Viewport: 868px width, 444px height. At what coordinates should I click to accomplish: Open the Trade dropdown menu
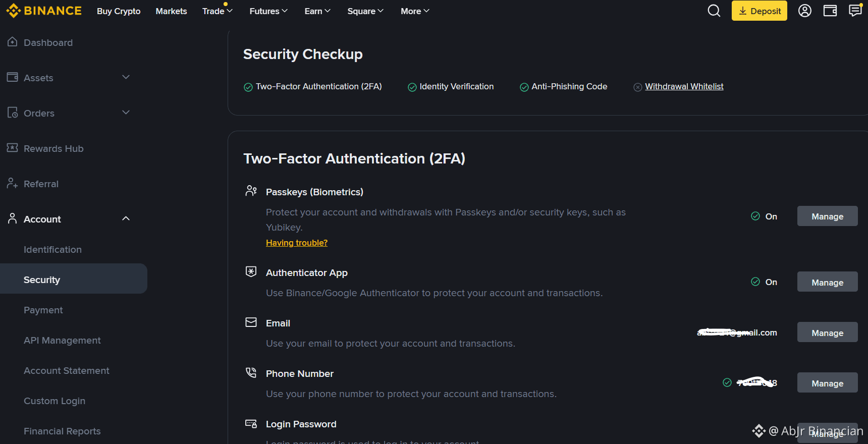click(x=218, y=11)
